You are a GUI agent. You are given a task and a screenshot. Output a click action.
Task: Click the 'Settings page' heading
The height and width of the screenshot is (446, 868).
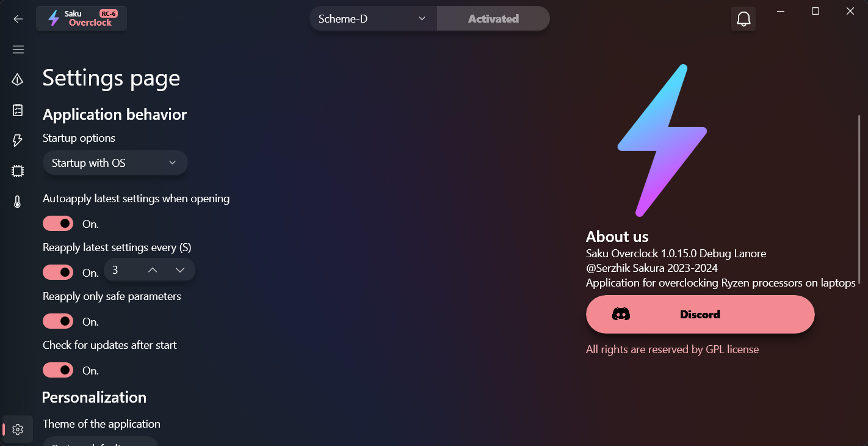coord(111,78)
